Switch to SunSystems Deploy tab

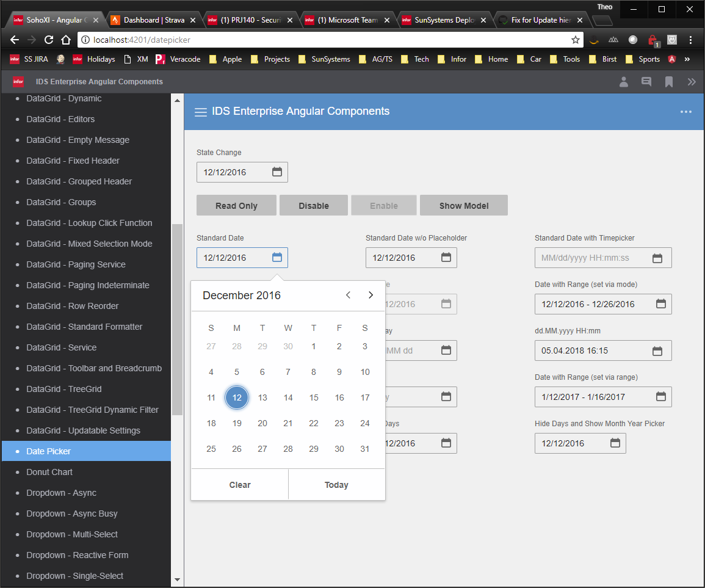point(444,20)
